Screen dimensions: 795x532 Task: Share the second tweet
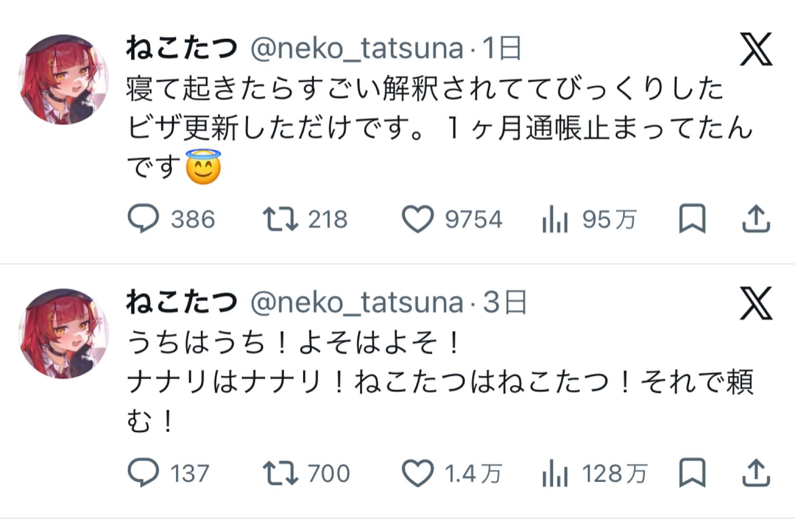click(756, 473)
